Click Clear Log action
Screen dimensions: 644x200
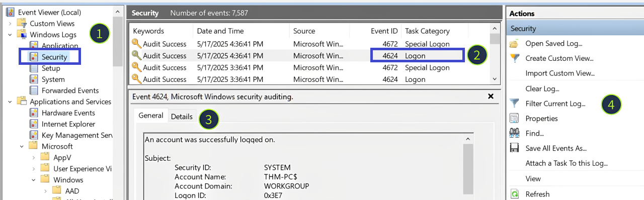[x=542, y=89]
